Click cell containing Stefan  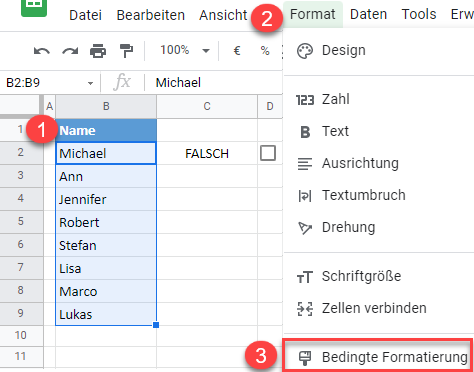coord(106,245)
